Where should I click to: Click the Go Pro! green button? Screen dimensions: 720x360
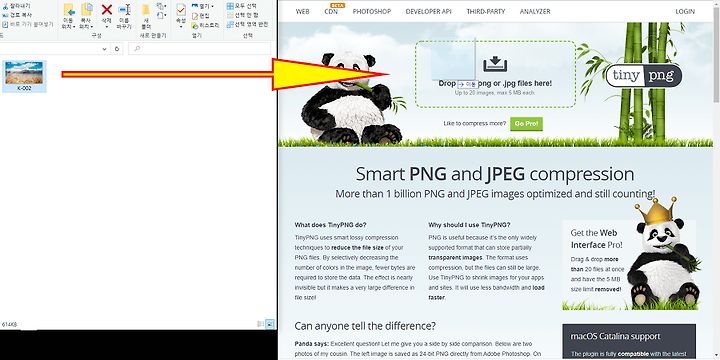(x=526, y=124)
